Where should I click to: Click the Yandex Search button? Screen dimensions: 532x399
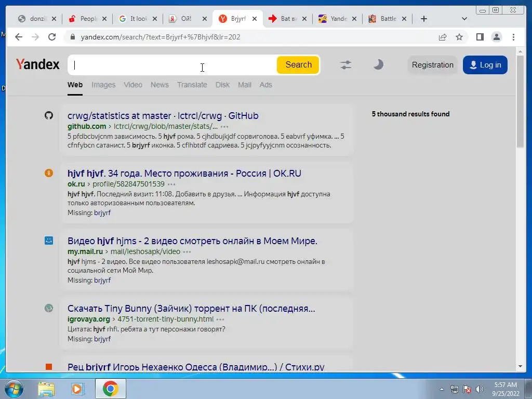pos(298,64)
